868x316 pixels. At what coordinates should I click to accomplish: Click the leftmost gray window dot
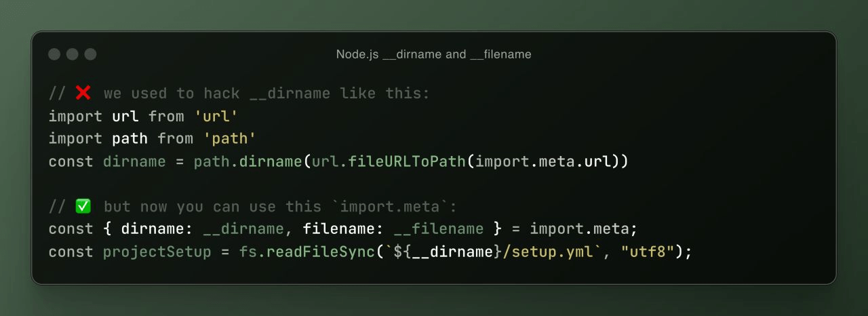tap(55, 54)
